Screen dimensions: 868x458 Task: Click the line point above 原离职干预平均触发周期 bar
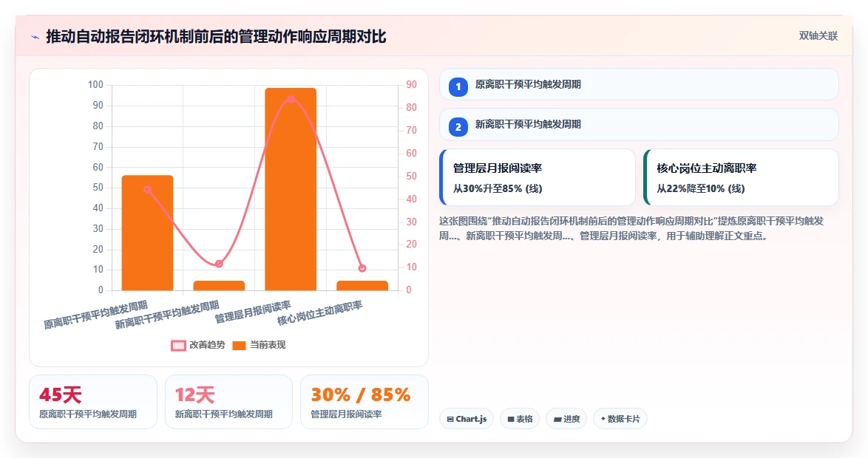[x=147, y=190]
